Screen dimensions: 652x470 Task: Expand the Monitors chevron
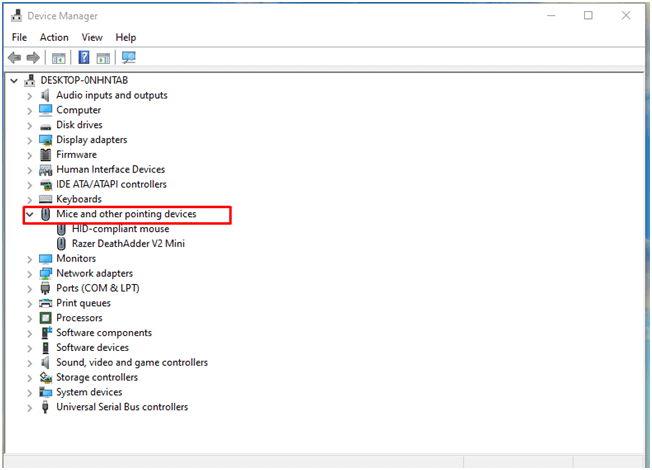click(30, 260)
